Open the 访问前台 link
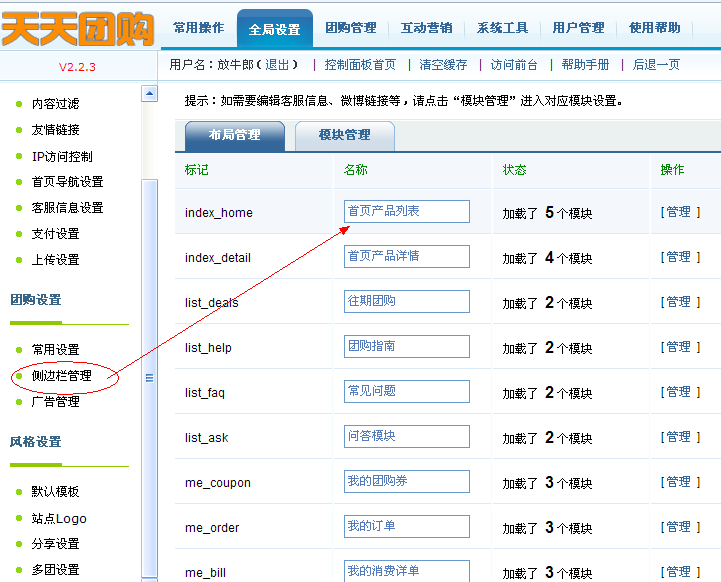Screen dimensions: 721x582 [x=514, y=65]
